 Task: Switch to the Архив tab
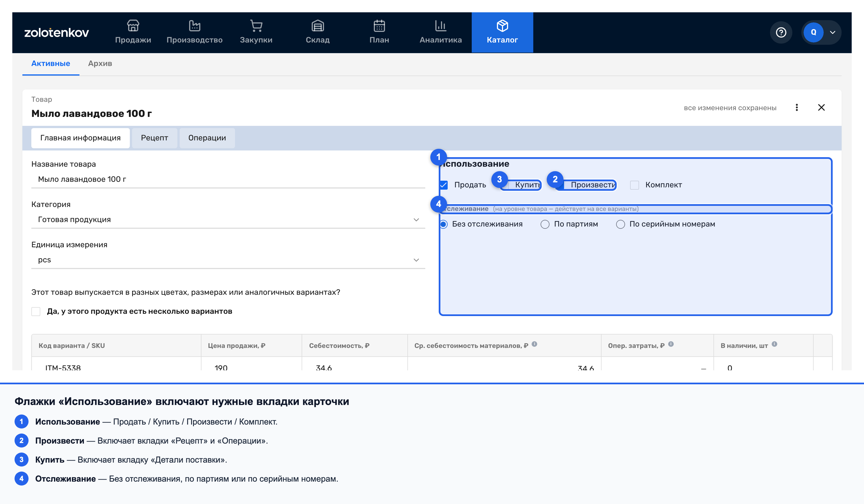coord(100,64)
